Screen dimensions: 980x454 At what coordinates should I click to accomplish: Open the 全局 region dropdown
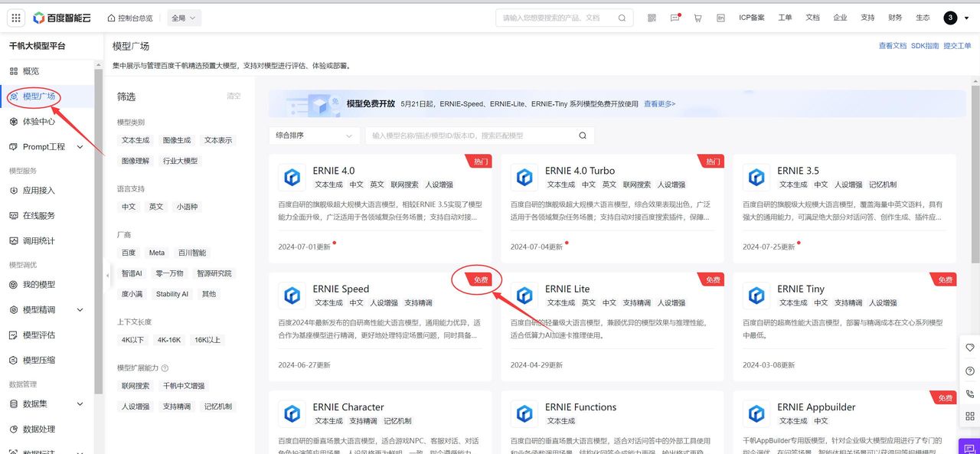184,18
